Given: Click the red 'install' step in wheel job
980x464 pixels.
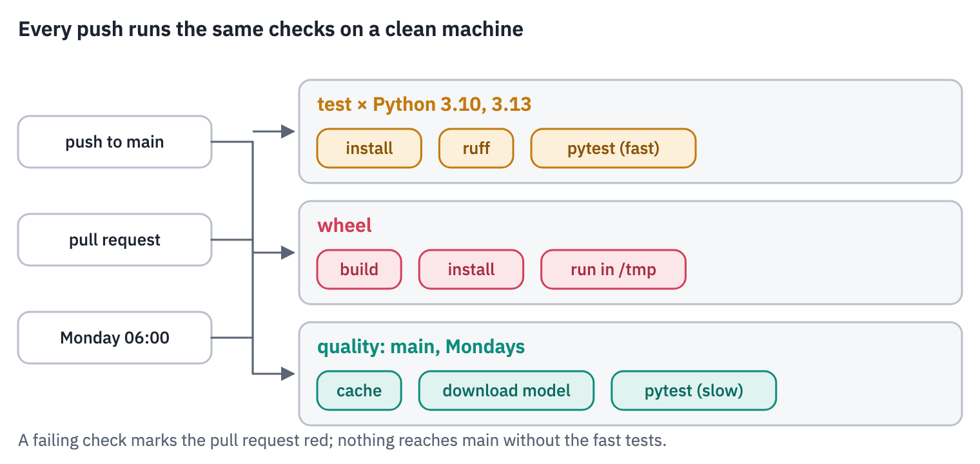Looking at the screenshot, I should 471,269.
